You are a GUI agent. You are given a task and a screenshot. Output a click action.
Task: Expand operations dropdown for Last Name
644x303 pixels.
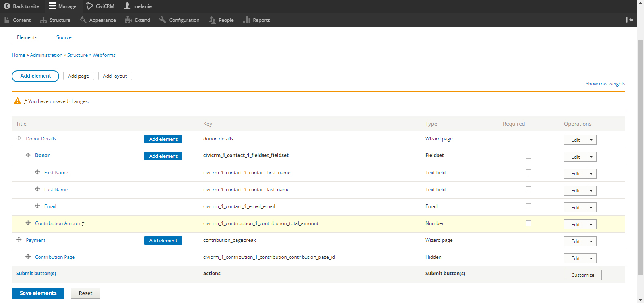click(x=591, y=191)
